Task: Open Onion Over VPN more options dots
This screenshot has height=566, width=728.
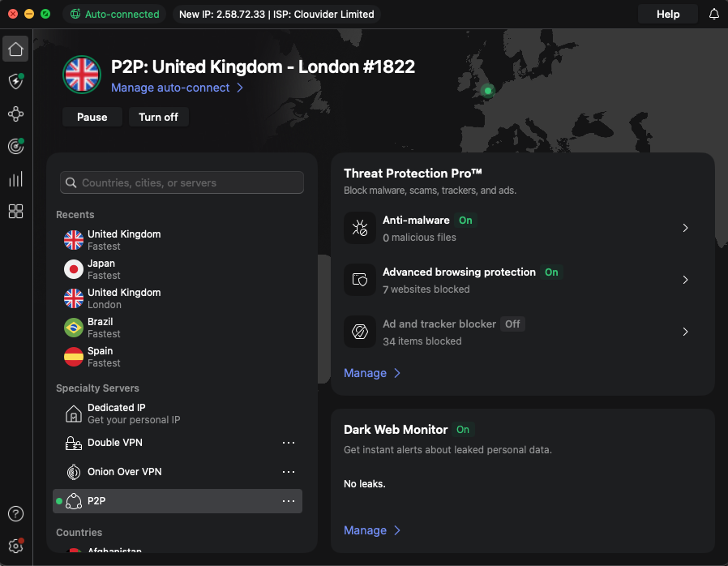Action: point(289,472)
